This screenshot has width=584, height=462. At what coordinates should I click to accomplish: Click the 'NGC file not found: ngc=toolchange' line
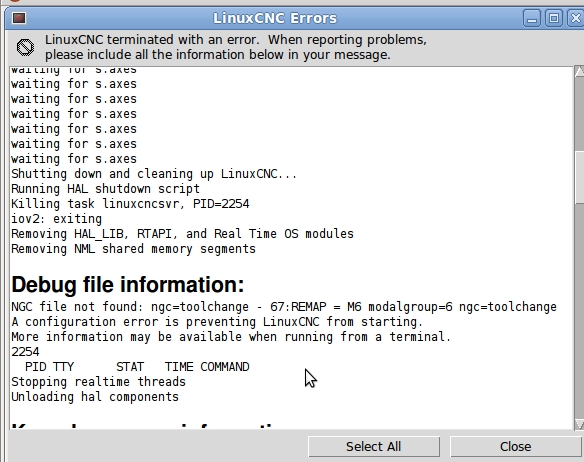[284, 307]
